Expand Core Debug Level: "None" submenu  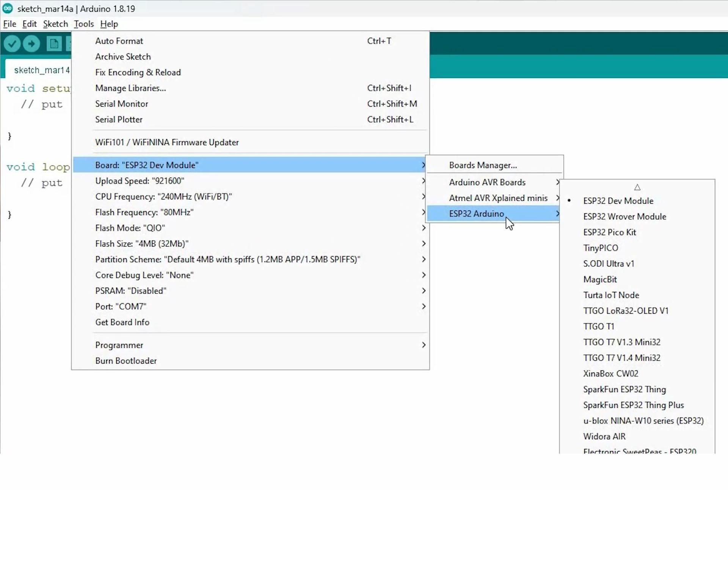coord(250,275)
